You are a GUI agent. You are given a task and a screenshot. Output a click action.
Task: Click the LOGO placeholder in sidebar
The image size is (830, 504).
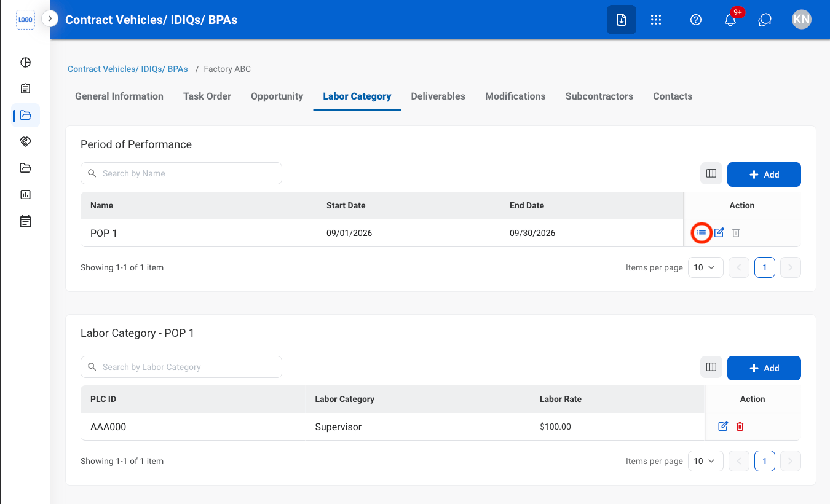[x=25, y=20]
